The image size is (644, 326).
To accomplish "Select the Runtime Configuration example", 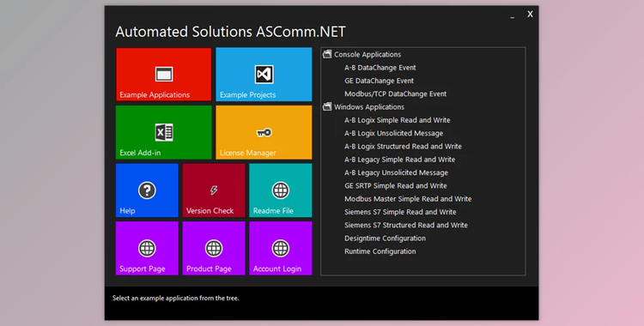I will [380, 251].
